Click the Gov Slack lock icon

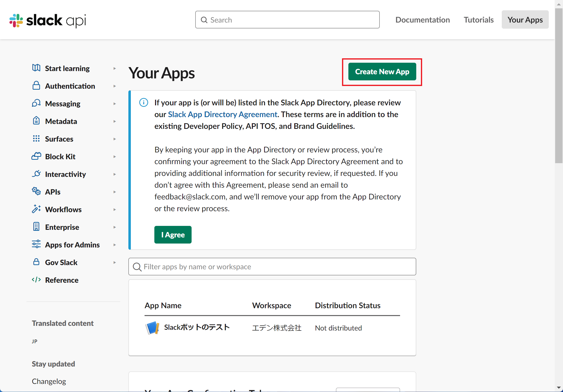tap(36, 262)
